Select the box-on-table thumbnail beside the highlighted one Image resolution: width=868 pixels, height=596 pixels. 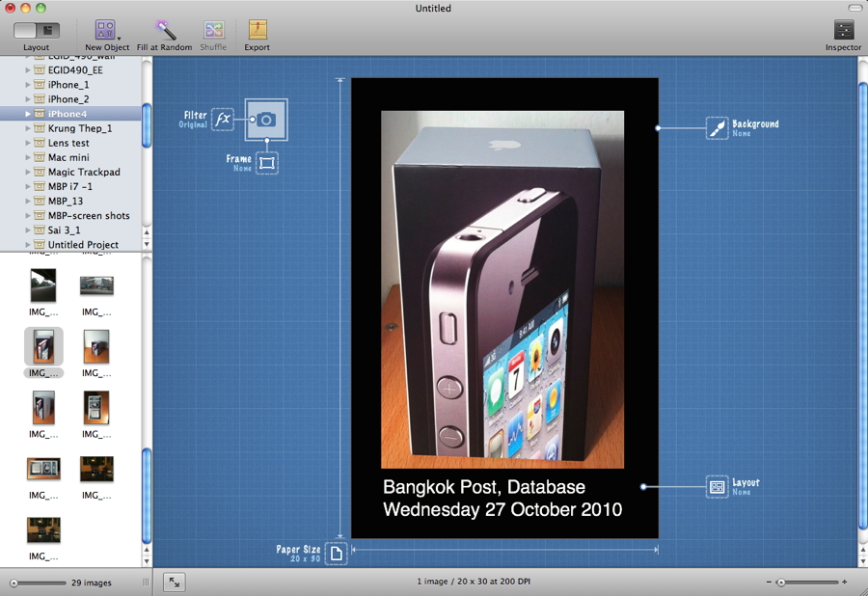(96, 346)
